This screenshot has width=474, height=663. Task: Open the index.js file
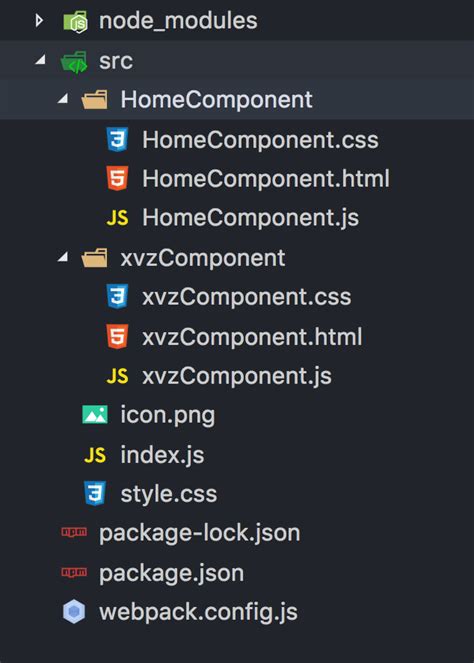[x=162, y=455]
